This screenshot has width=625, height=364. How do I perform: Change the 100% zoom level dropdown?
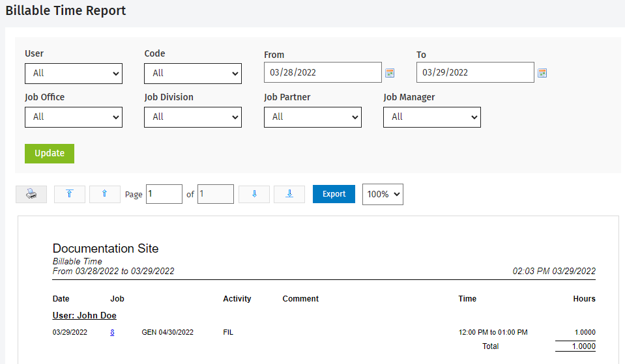[383, 194]
